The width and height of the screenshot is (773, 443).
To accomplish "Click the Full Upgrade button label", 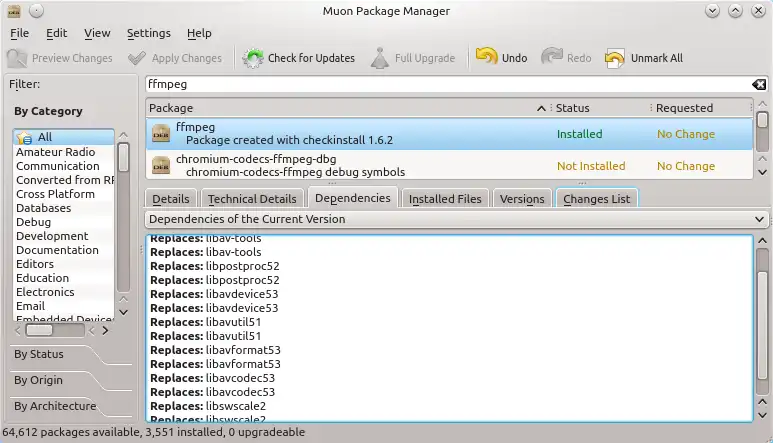I will click(x=425, y=58).
